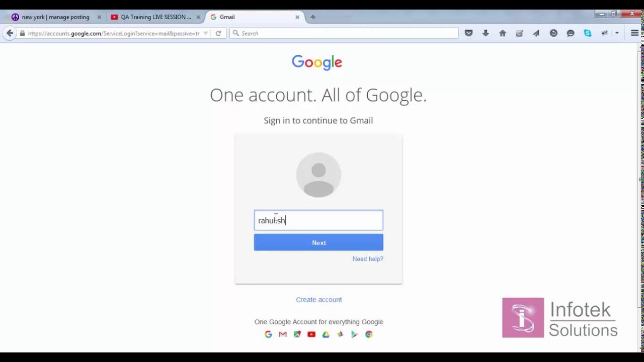The image size is (644, 362).
Task: Open the Firefox hamburger menu
Action: 634,33
